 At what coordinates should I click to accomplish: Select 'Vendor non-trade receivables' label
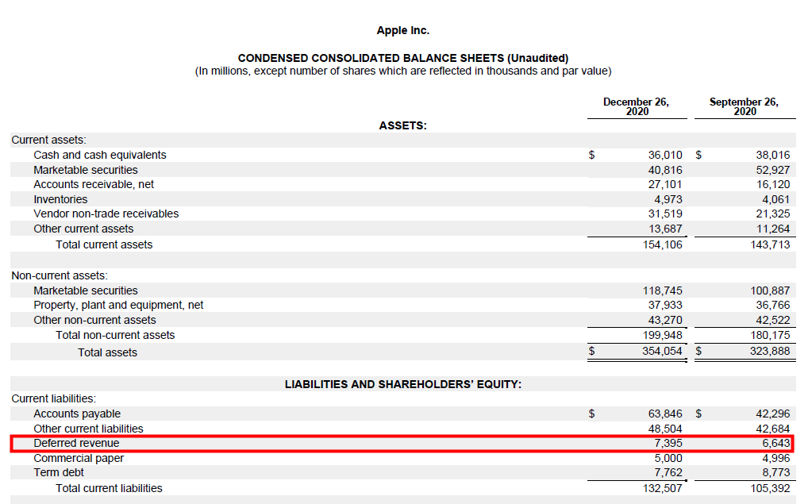coord(106,214)
